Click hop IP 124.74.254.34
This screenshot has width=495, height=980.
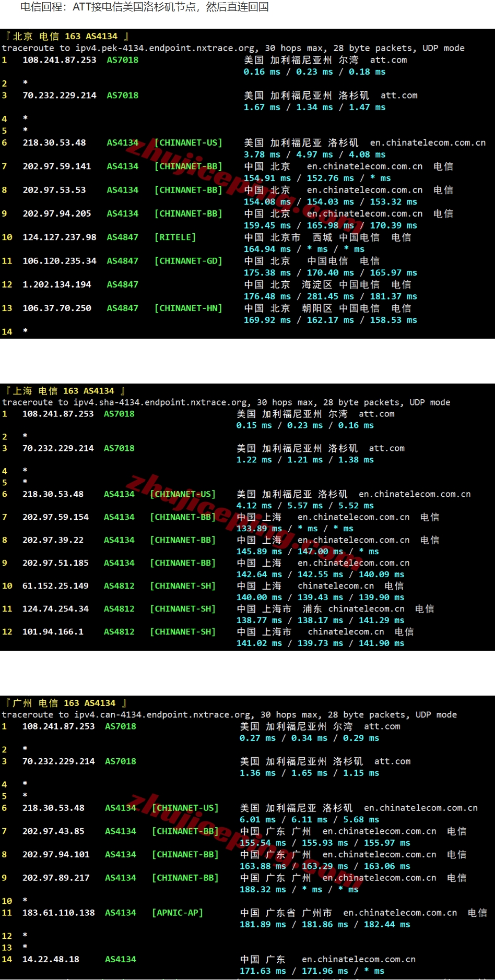(x=55, y=609)
